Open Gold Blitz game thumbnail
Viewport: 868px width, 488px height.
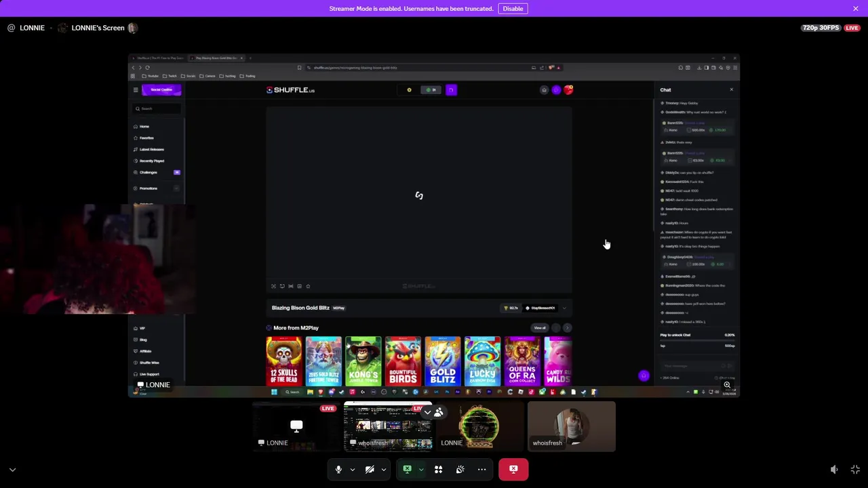click(x=443, y=361)
